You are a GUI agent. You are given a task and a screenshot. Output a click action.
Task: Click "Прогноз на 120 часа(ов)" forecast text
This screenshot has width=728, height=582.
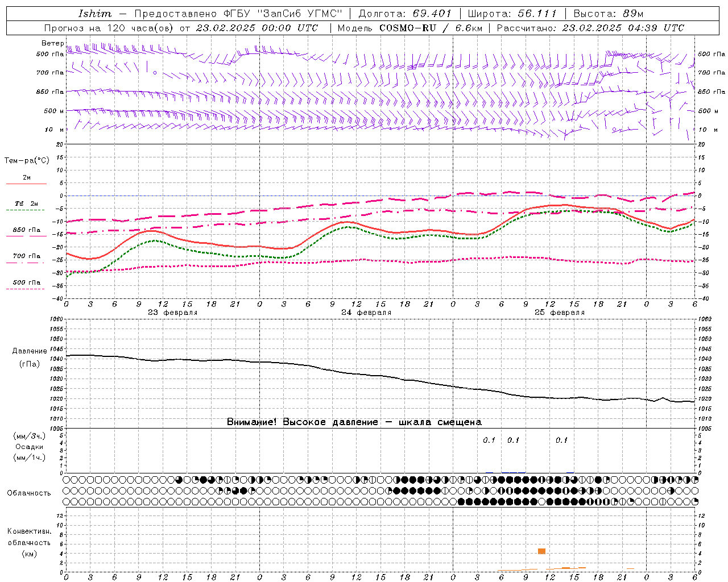(110, 28)
